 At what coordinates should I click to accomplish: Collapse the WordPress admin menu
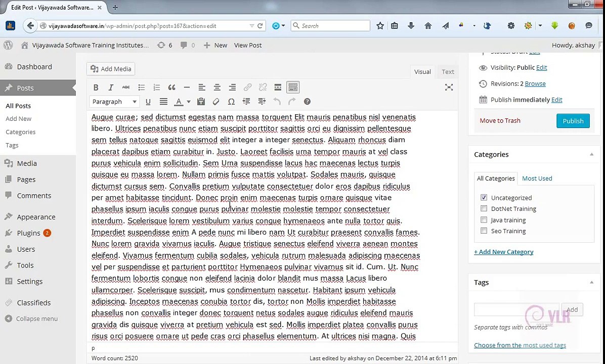coord(32,319)
